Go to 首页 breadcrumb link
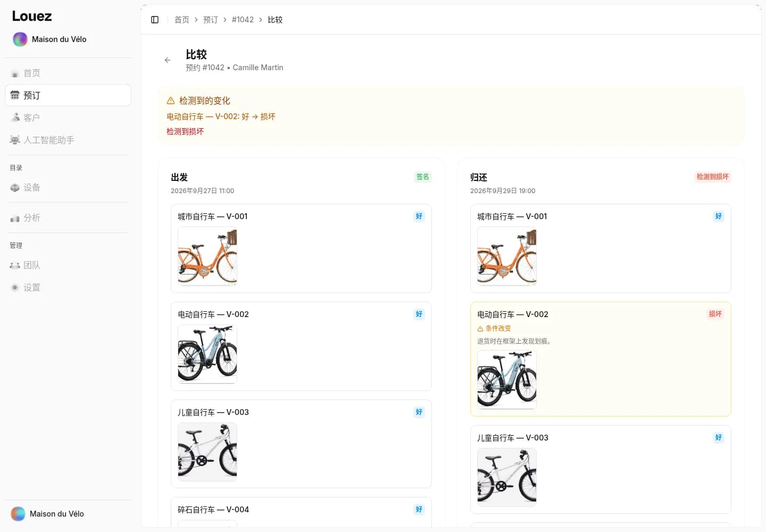Image resolution: width=766 pixels, height=532 pixels. 182,20
